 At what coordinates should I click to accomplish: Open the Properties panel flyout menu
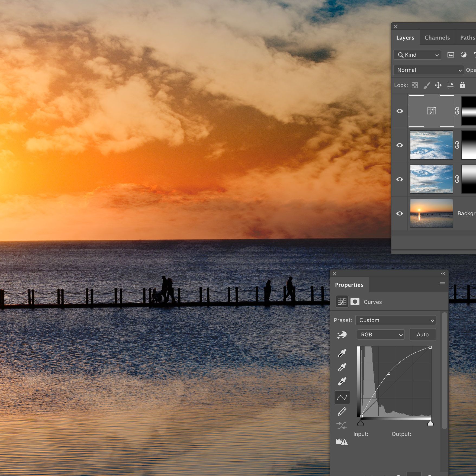point(442,284)
